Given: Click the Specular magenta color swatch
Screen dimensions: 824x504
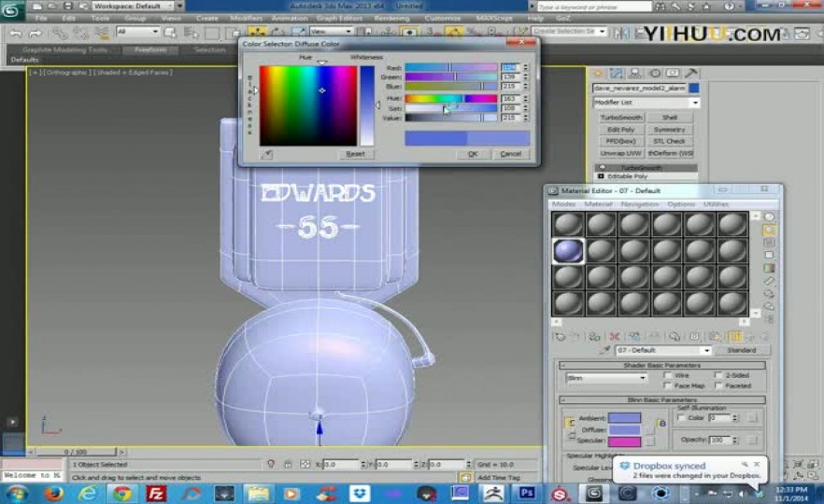Looking at the screenshot, I should coord(624,441).
